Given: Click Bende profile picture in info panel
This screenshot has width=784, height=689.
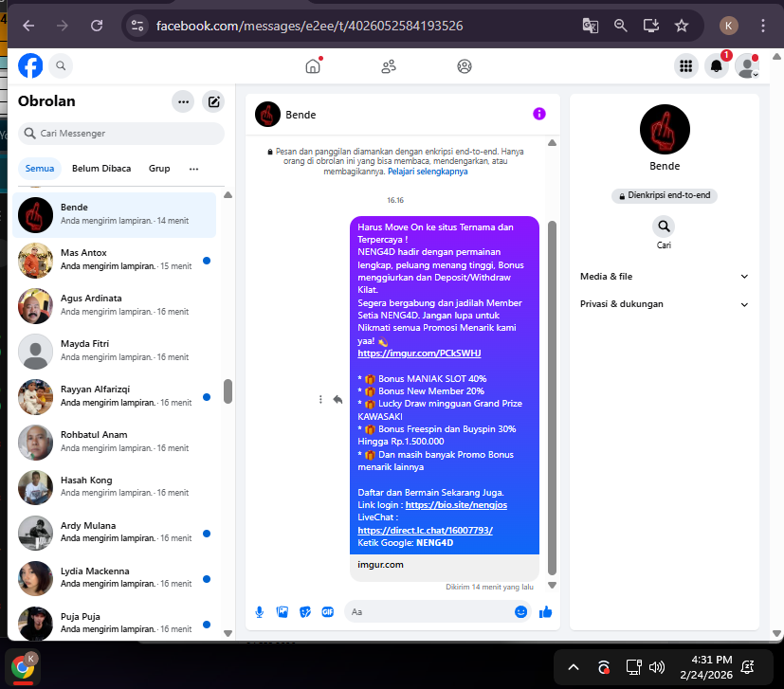Looking at the screenshot, I should pos(665,130).
